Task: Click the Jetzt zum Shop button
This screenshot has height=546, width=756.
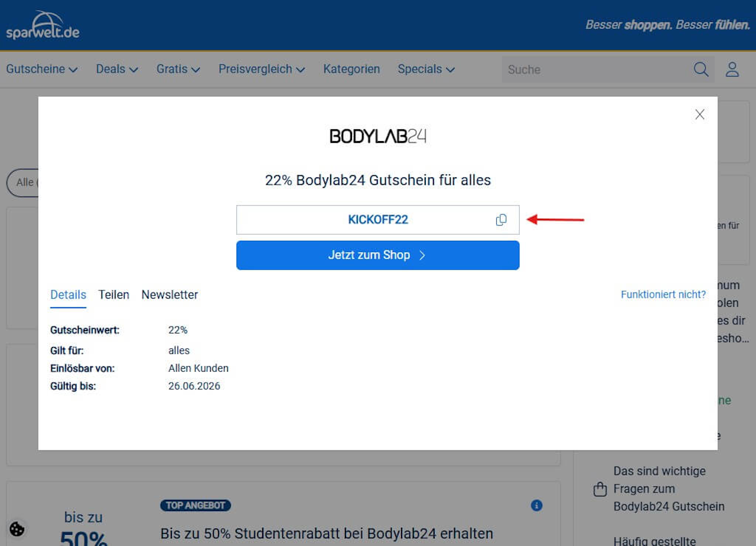Action: point(378,255)
